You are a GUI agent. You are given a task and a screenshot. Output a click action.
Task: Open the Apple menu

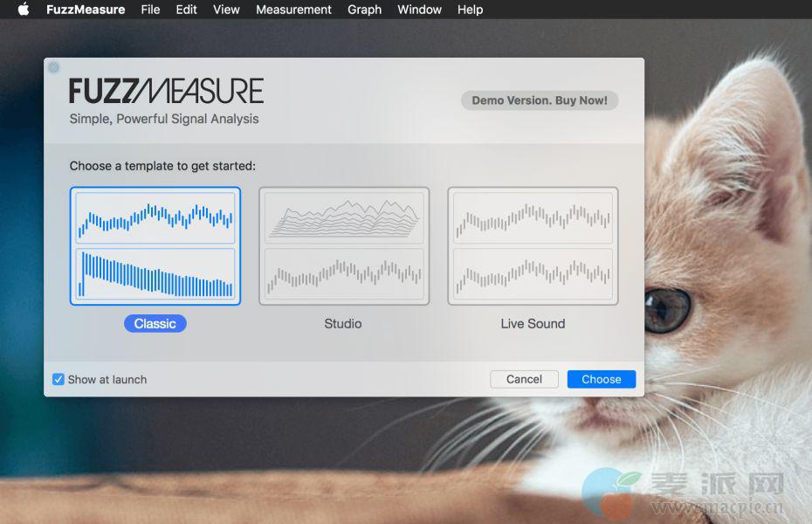tap(24, 10)
